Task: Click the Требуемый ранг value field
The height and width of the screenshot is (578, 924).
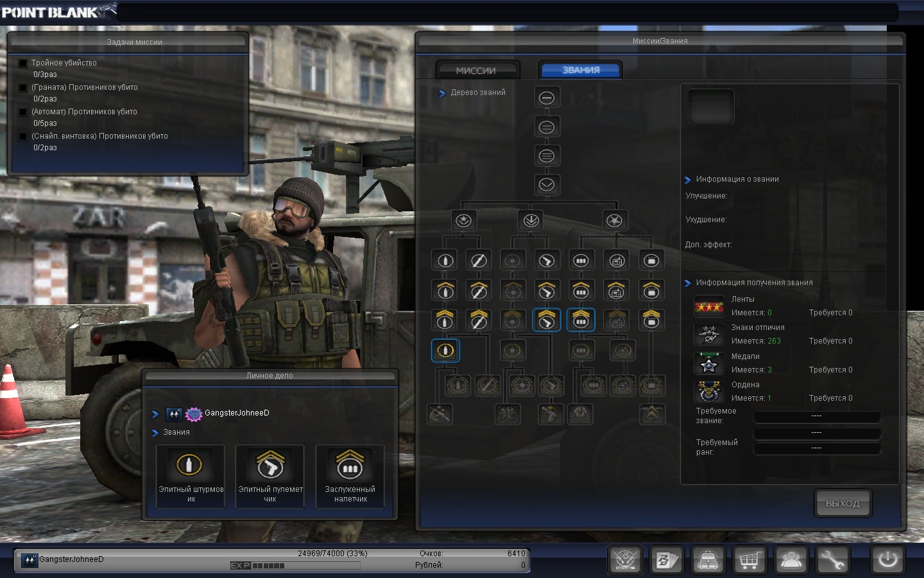Action: click(x=816, y=448)
